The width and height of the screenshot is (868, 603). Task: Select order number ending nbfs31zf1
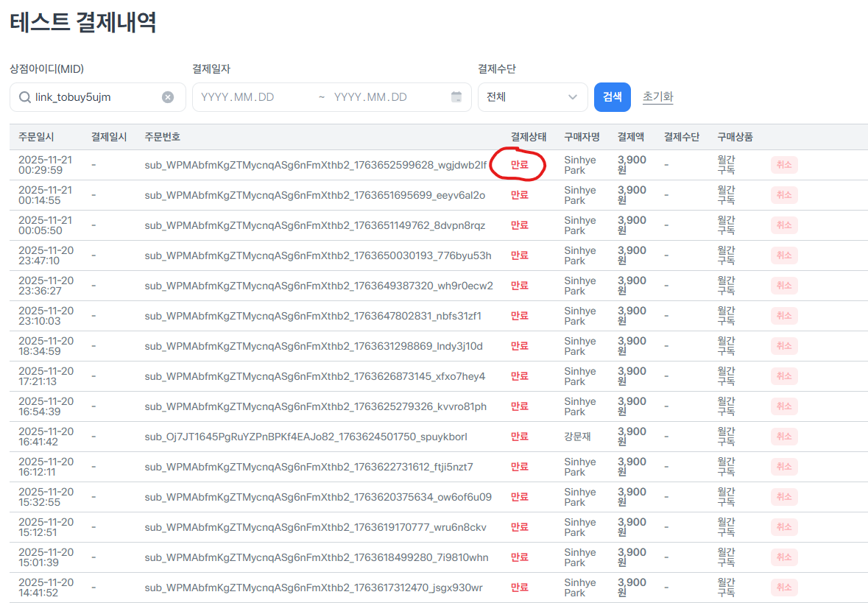313,316
